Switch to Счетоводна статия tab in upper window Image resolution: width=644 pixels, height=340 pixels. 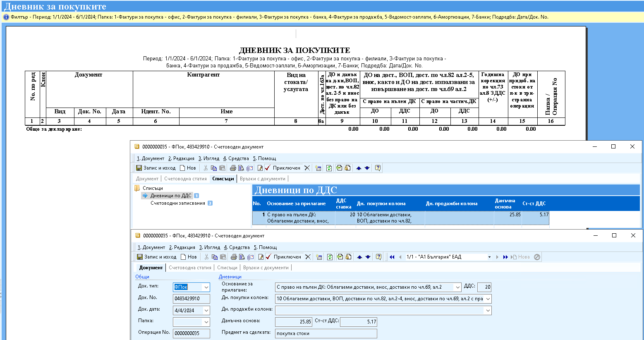185,179
